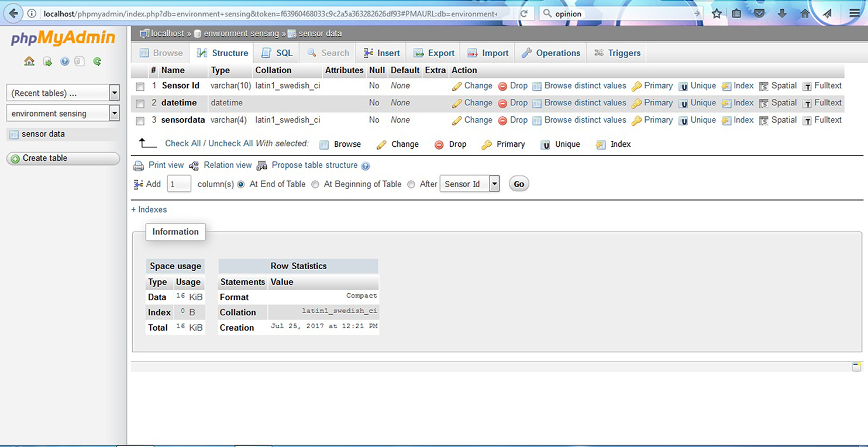Open the Insert tab

click(381, 53)
